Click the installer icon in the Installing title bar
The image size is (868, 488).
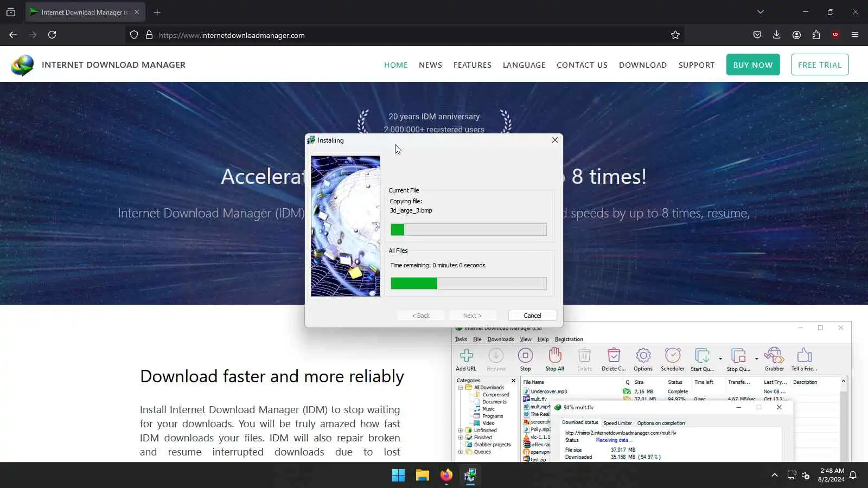(x=311, y=140)
